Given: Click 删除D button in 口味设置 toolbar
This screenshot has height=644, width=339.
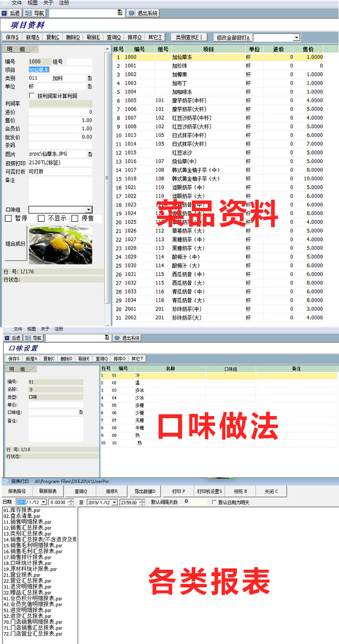Looking at the screenshot, I should pos(67,358).
